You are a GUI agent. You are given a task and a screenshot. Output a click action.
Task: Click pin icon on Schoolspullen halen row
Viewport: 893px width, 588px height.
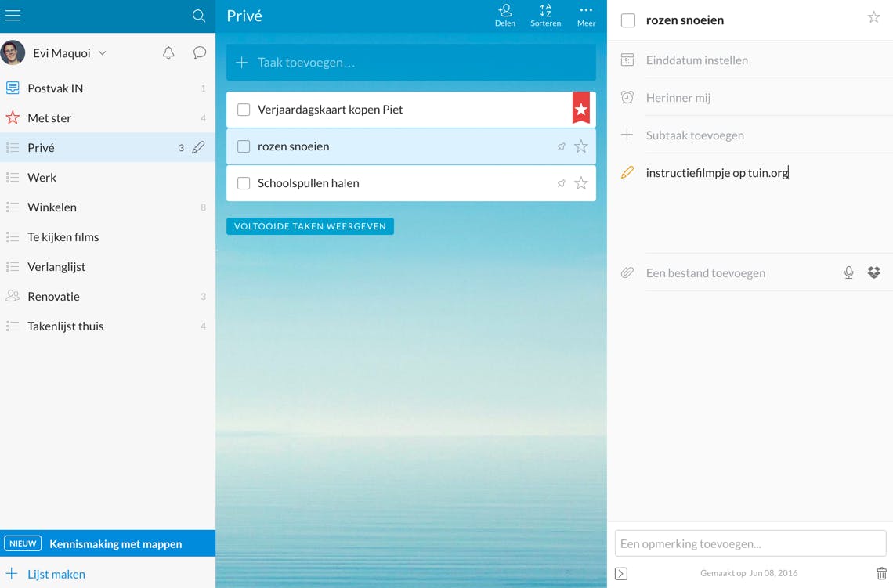562,183
